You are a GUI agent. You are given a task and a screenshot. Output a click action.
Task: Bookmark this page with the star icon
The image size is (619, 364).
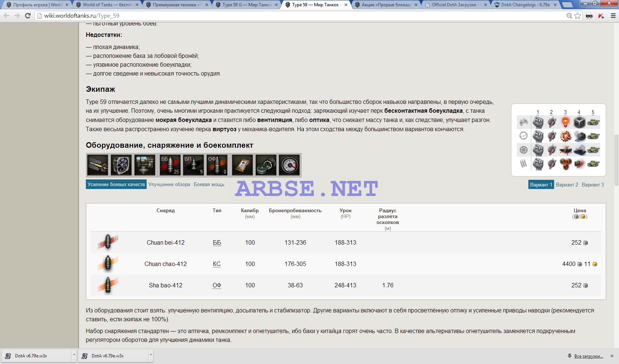578,16
